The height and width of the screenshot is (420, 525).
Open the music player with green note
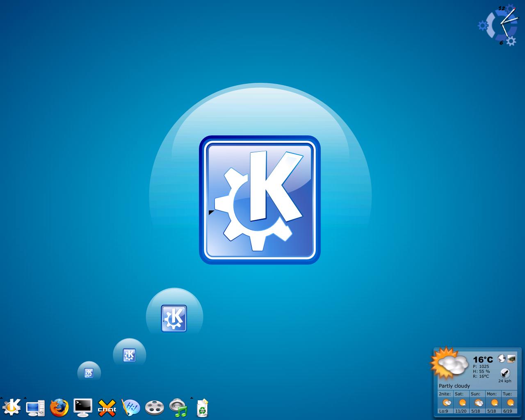178,408
